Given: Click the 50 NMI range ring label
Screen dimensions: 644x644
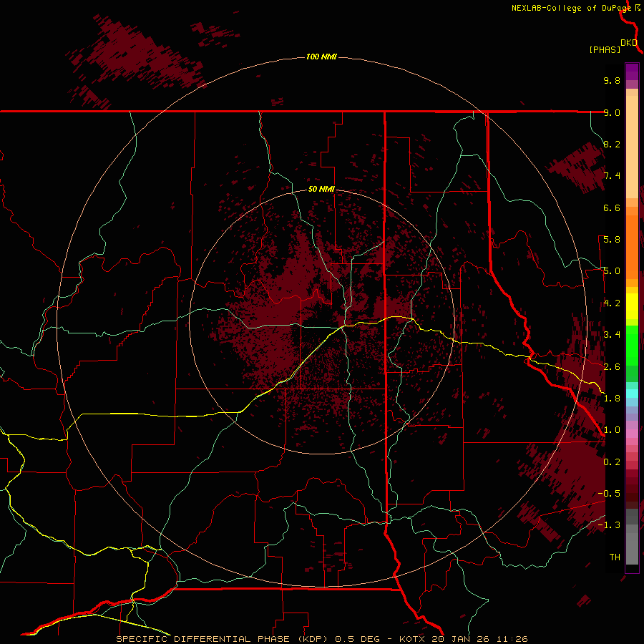Looking at the screenshot, I should point(321,189).
